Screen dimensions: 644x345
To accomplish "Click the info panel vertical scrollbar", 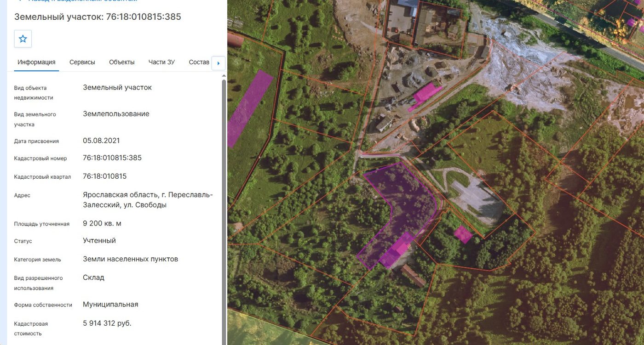I will (x=224, y=211).
